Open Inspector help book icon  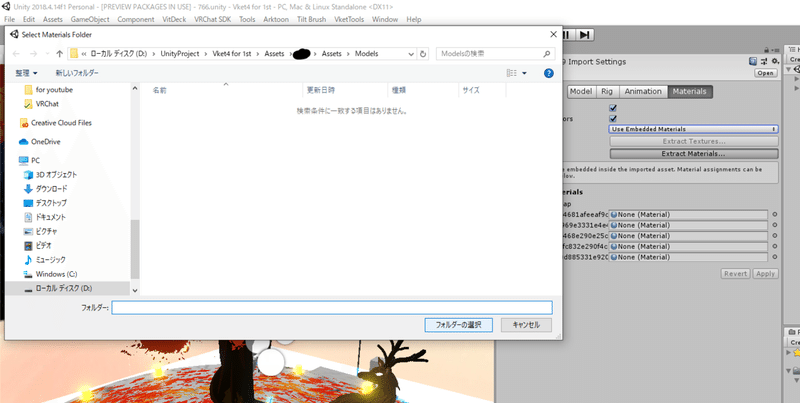point(753,61)
